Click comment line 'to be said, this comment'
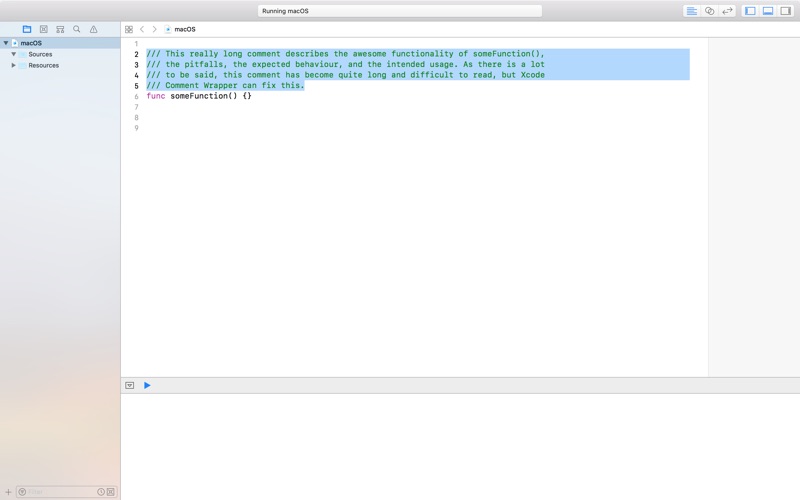Screen dimensions: 800x500 [345, 74]
